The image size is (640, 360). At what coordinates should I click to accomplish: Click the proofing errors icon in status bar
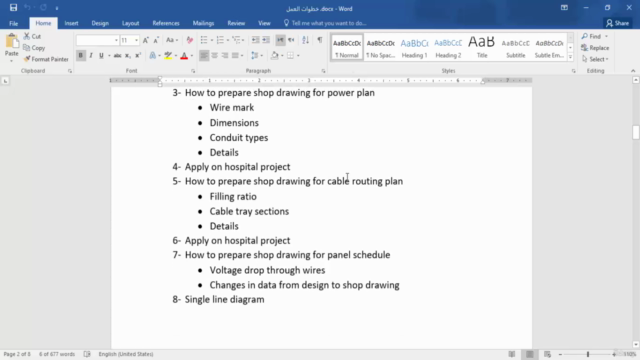pos(87,354)
